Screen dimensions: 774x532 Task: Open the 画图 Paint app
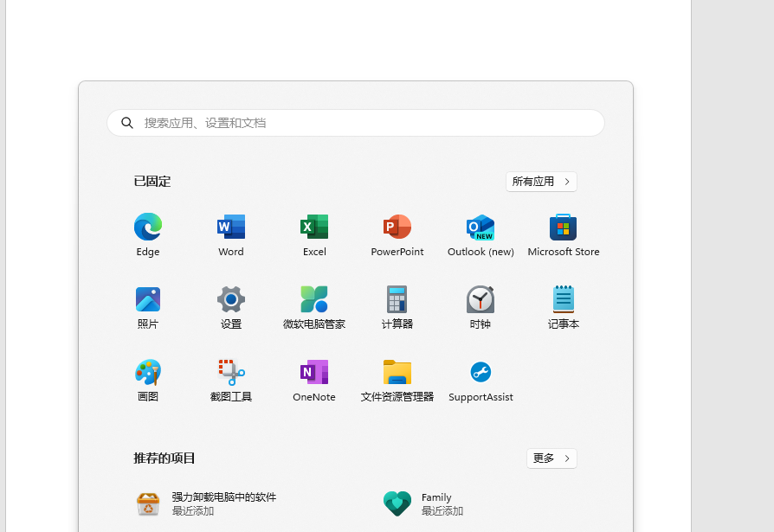tap(148, 373)
